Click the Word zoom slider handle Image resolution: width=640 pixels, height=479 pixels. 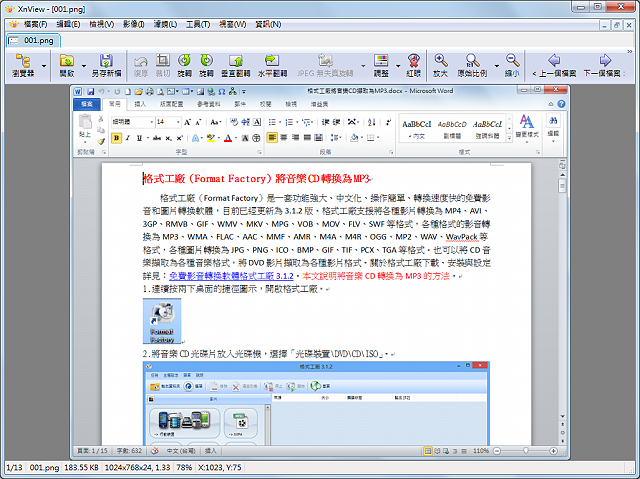click(x=526, y=451)
